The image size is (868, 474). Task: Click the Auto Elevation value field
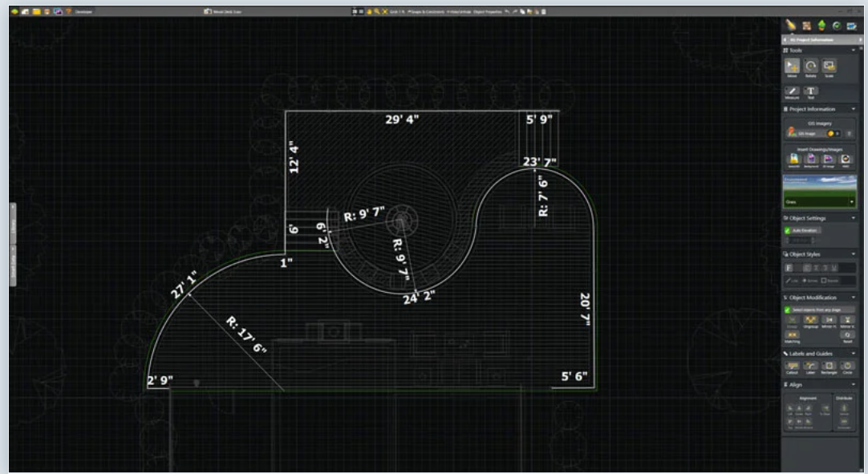(x=800, y=241)
